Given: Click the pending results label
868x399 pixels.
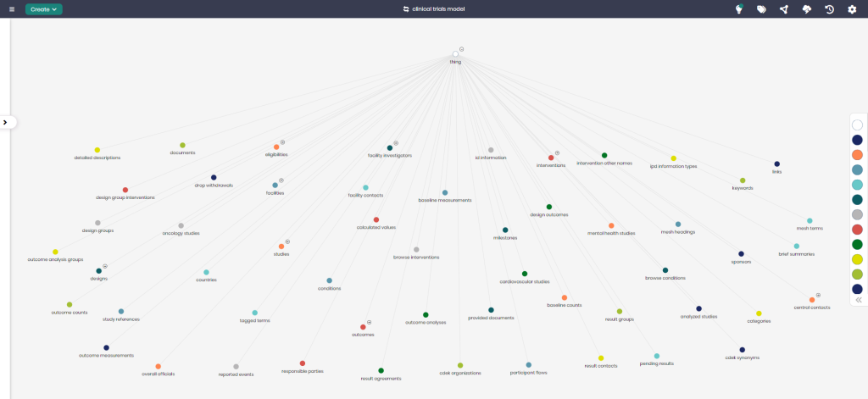Looking at the screenshot, I should click(657, 363).
